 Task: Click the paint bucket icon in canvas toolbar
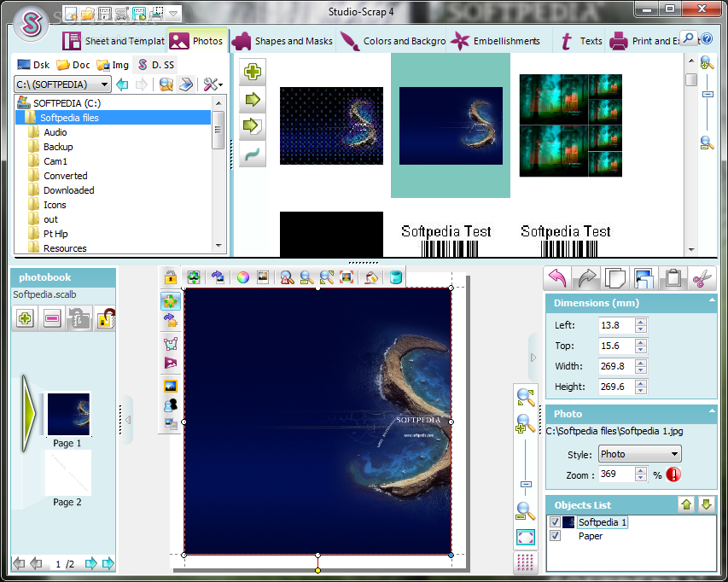tap(371, 277)
